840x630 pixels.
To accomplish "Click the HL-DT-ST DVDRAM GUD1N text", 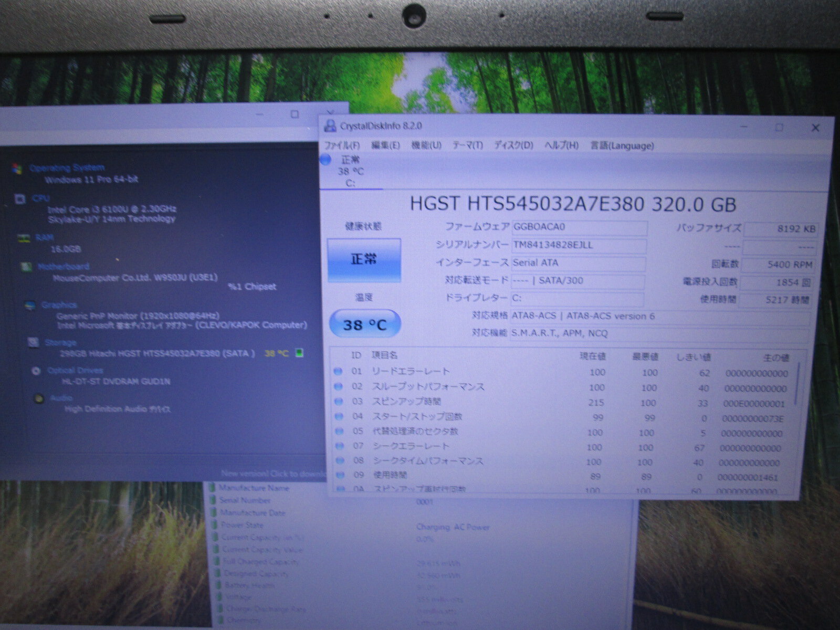I will pos(115,382).
